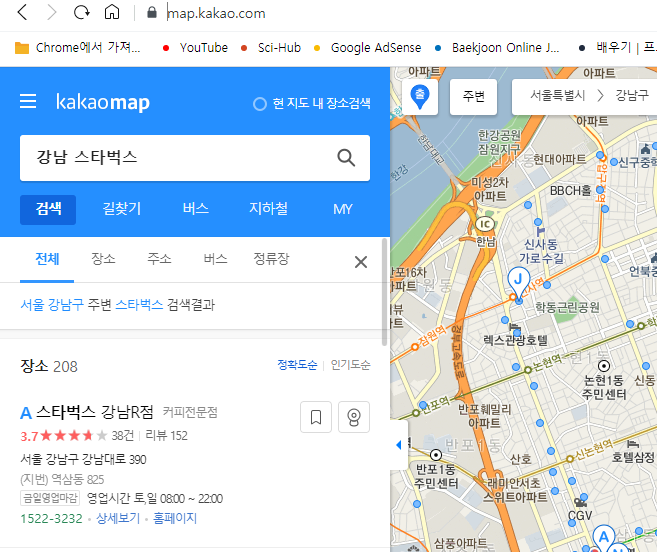Open the Sci-Hub bookmark
The image size is (657, 552).
pyautogui.click(x=271, y=48)
